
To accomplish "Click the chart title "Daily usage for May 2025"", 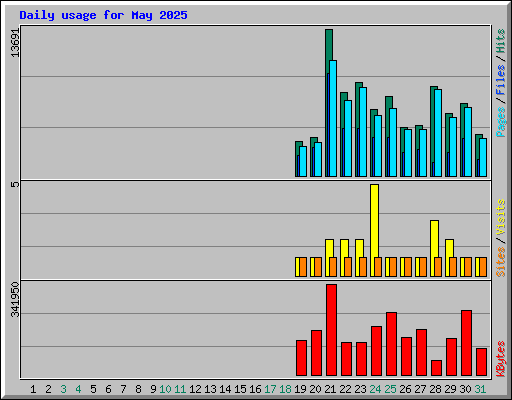I will click(103, 15).
